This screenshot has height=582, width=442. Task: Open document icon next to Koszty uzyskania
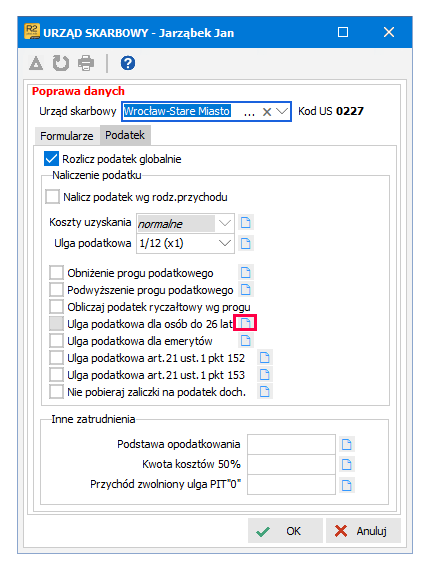tap(246, 223)
